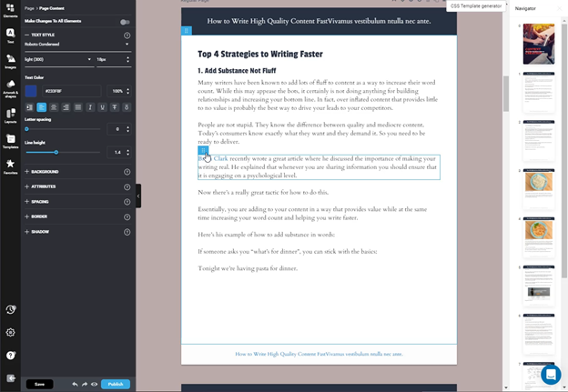
Task: Open the chat support bubble
Action: [x=551, y=374]
